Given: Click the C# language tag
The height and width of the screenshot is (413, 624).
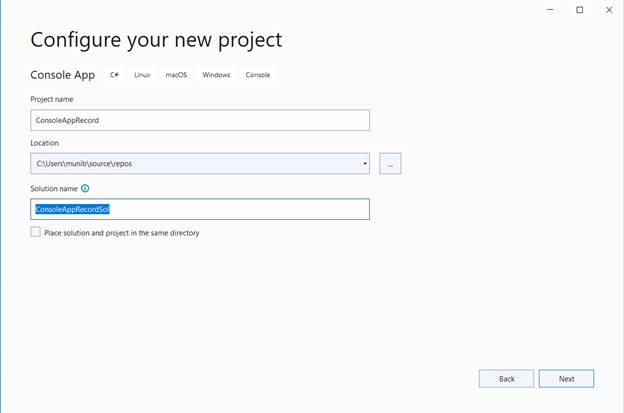Looking at the screenshot, I should coord(115,75).
